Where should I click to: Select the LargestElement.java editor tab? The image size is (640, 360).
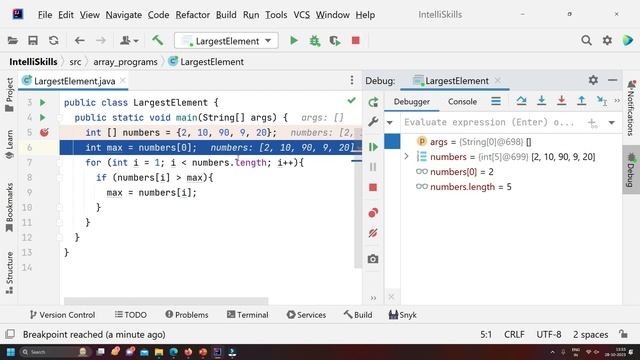[74, 81]
